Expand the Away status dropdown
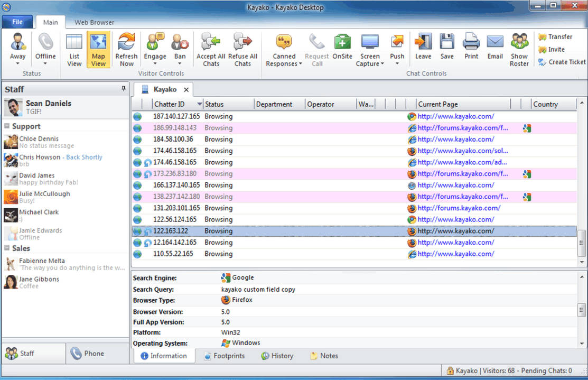Viewport: 588px width, 380px height. 17,63
